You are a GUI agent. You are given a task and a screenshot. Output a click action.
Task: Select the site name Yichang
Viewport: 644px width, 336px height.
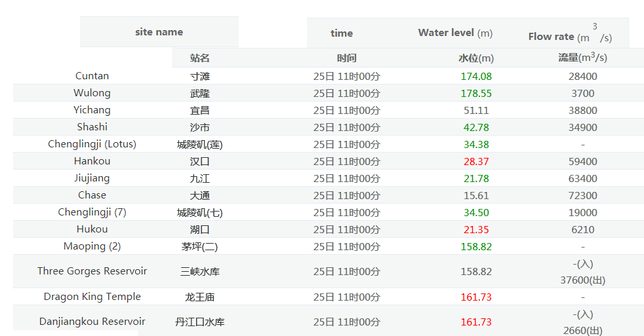click(x=92, y=110)
